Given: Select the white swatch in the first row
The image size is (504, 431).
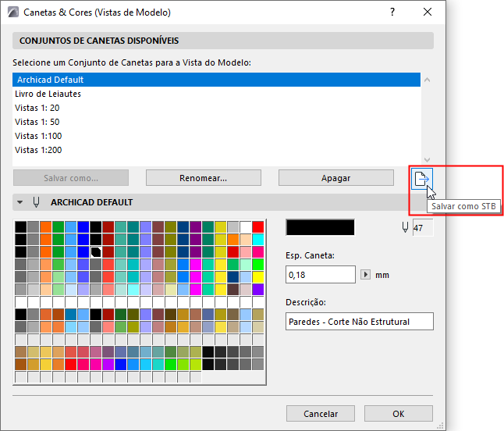Looking at the screenshot, I should [x=246, y=227].
